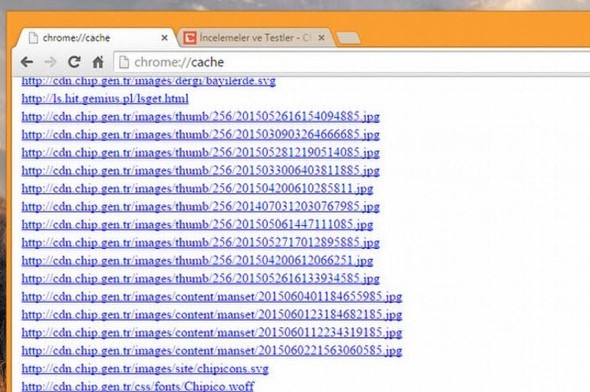Open the ls.hit.gemius.pl/lsget.html link
This screenshot has height=392, width=590.
point(105,99)
